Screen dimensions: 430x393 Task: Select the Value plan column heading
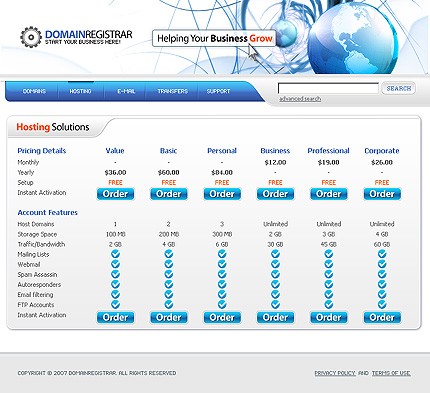115,151
